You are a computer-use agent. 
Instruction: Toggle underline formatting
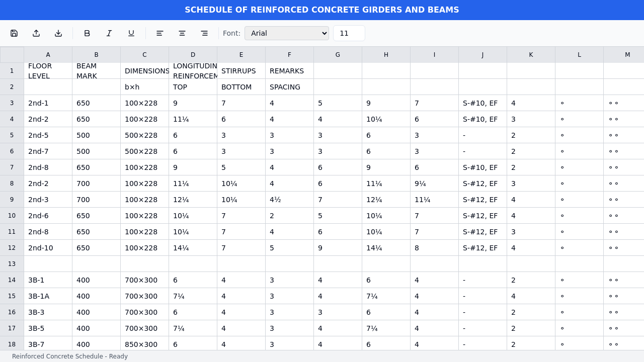[131, 33]
